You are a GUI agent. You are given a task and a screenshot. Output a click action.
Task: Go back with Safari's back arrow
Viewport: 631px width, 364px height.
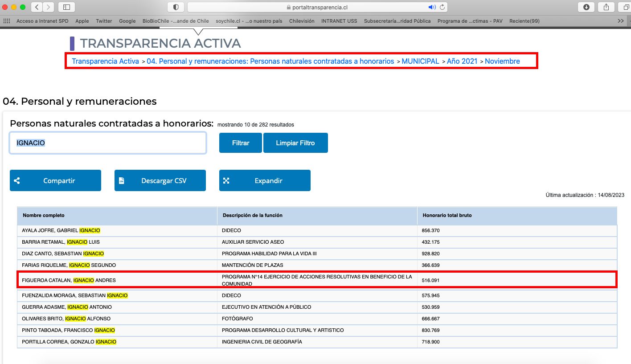(37, 7)
